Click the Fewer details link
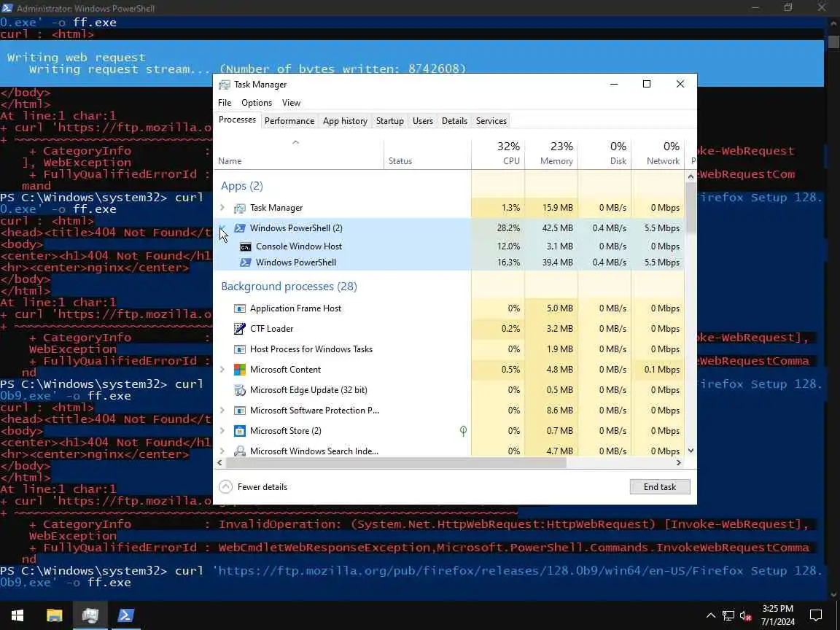Viewport: 840px width, 630px height. (262, 487)
